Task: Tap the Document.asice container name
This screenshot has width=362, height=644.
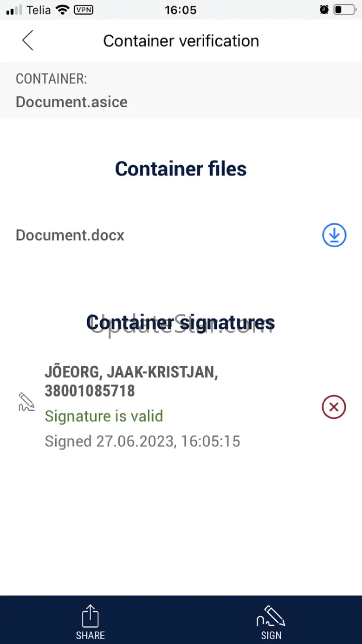Action: coord(71,102)
